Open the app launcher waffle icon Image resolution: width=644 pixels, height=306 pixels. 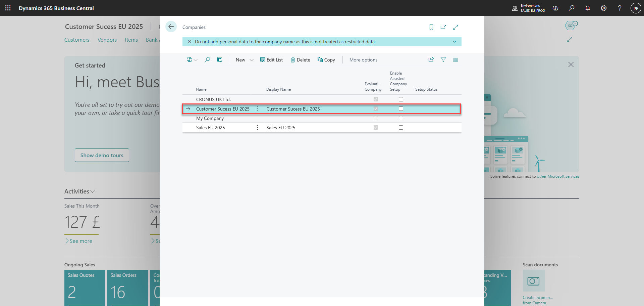click(x=8, y=8)
